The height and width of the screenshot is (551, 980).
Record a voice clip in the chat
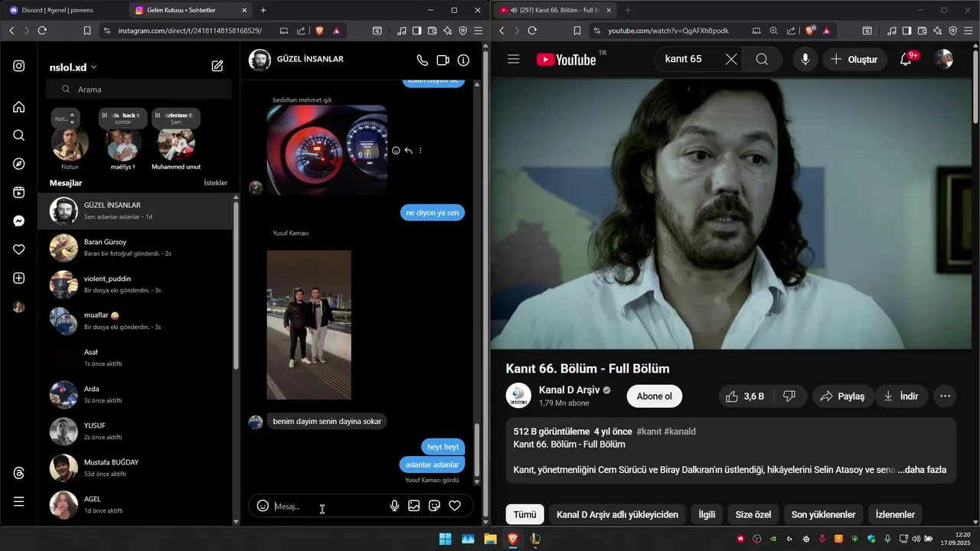tap(394, 506)
